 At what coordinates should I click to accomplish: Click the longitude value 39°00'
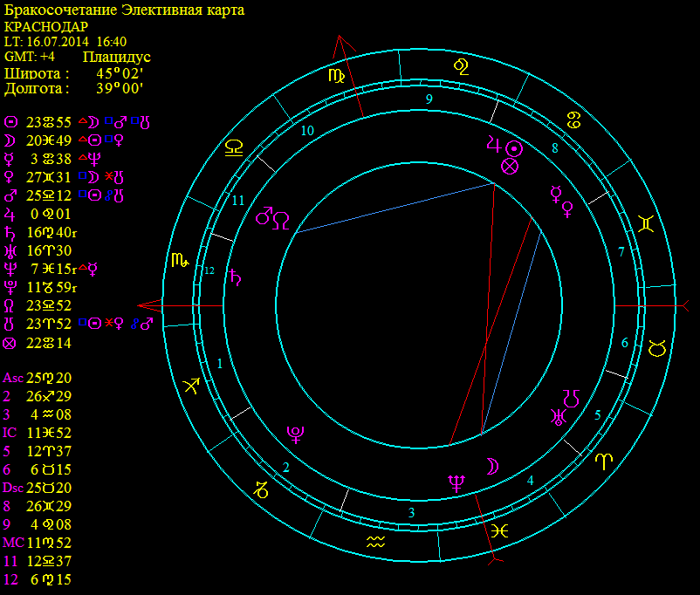pos(120,88)
